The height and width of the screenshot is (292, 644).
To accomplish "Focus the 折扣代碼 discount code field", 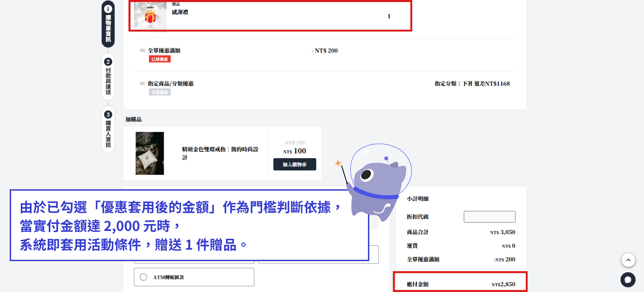I will [x=489, y=217].
